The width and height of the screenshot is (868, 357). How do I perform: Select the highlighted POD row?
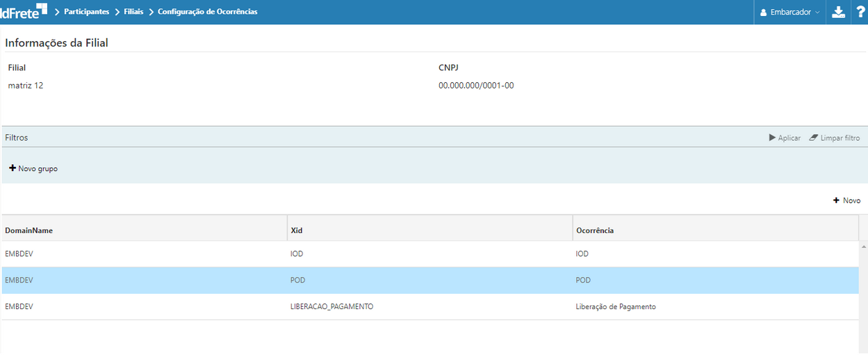tap(297, 280)
